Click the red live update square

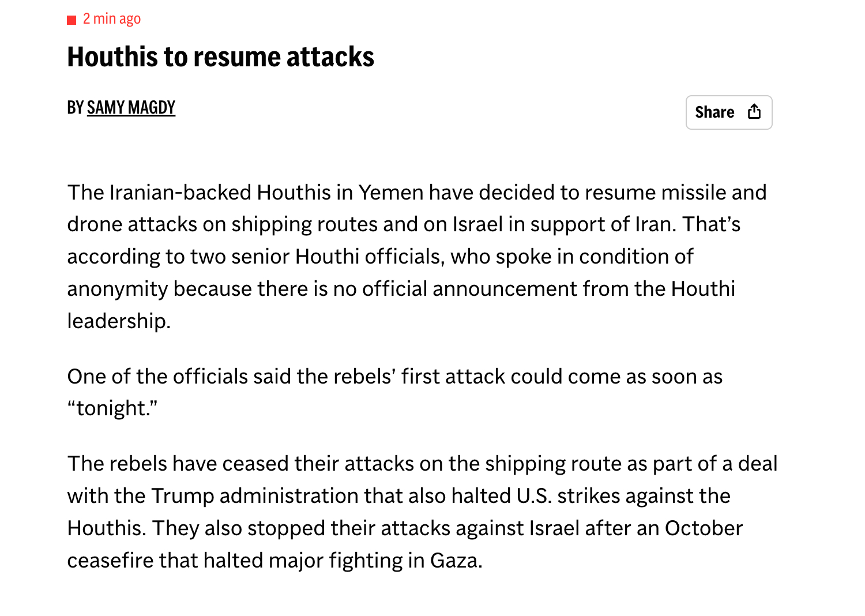tap(72, 20)
